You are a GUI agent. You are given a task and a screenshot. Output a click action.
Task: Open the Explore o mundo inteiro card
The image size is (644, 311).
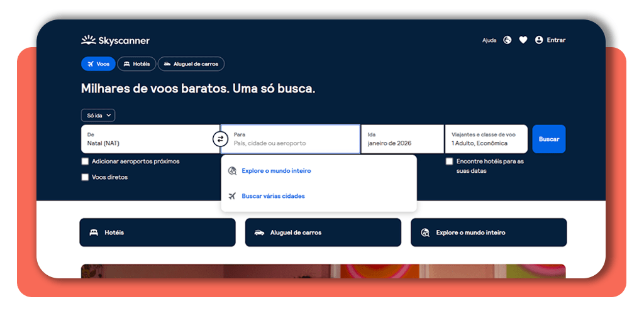pyautogui.click(x=488, y=232)
